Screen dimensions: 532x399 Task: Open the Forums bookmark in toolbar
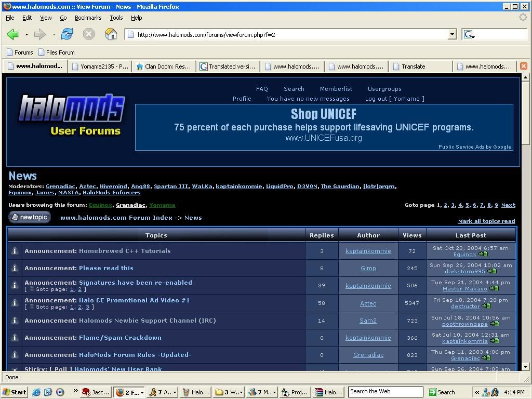tap(20, 52)
